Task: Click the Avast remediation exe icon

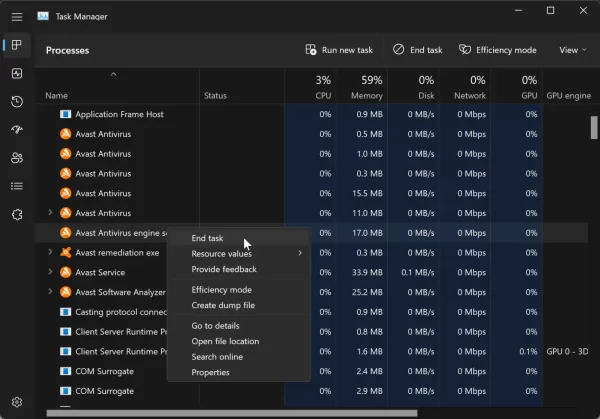Action: tap(65, 253)
